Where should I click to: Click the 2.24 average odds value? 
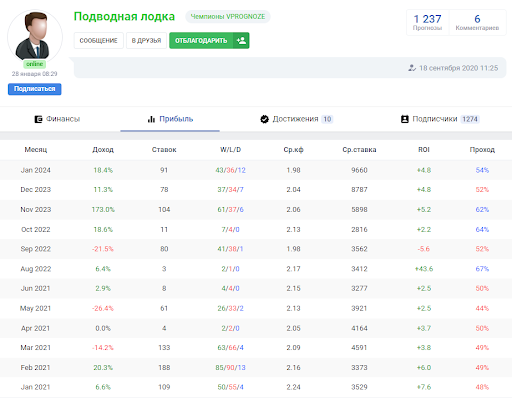click(x=293, y=387)
